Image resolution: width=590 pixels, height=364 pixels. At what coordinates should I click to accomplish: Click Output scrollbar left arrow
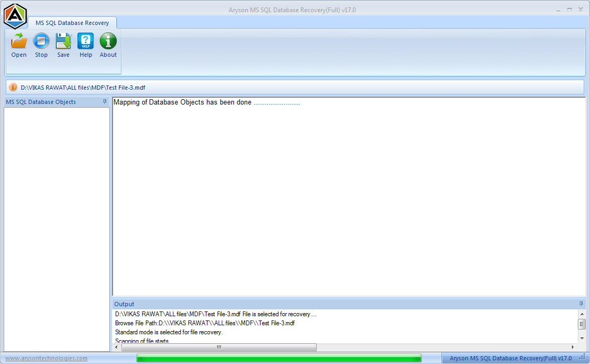[116, 347]
